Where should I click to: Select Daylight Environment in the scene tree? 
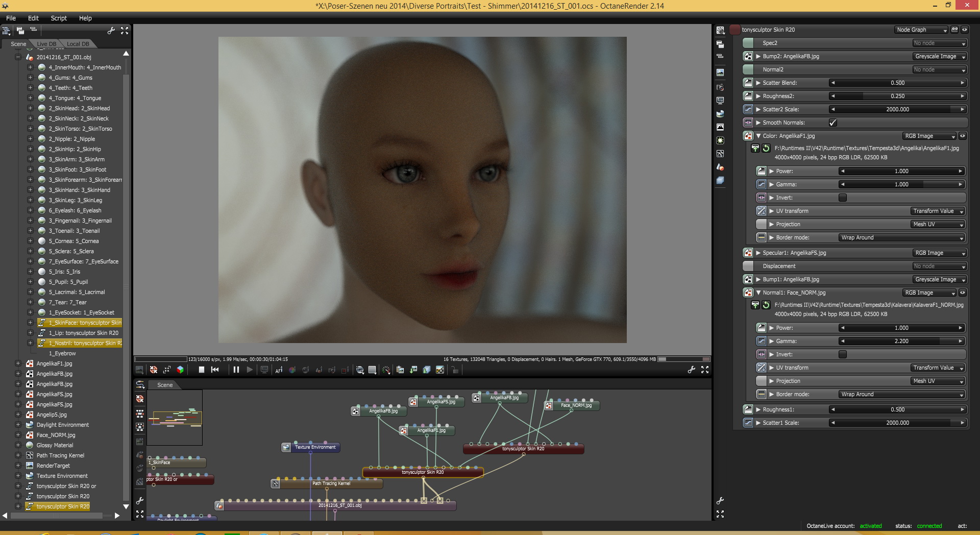tap(62, 425)
